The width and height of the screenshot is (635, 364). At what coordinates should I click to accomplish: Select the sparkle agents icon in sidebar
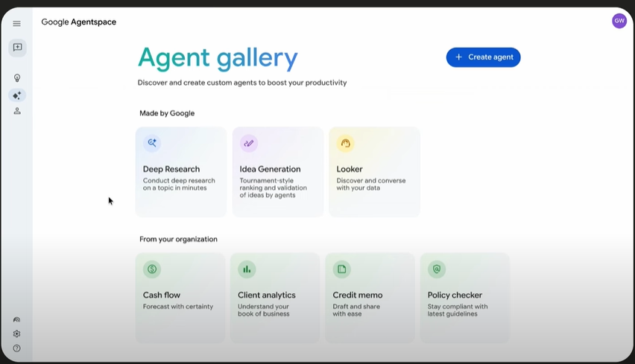(17, 95)
